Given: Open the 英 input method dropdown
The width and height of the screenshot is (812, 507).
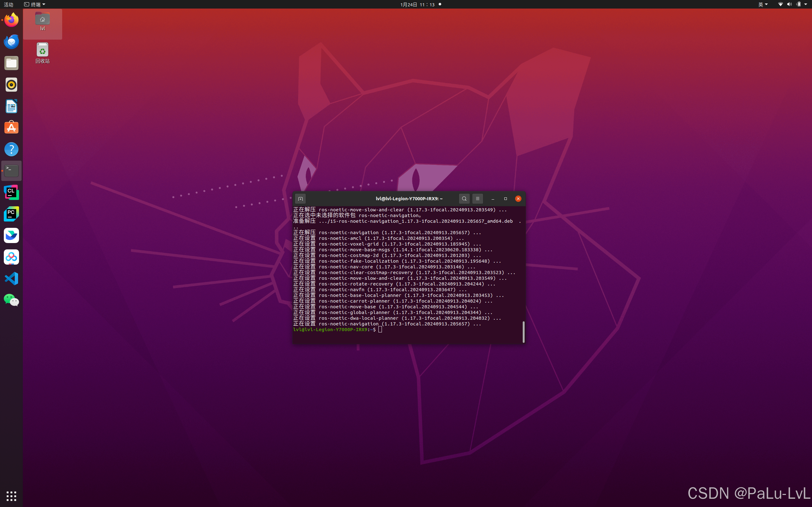Looking at the screenshot, I should click(x=763, y=4).
